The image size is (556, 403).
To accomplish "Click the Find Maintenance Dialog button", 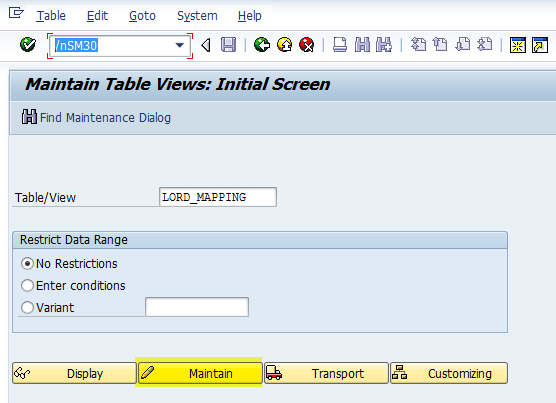I will coord(96,117).
